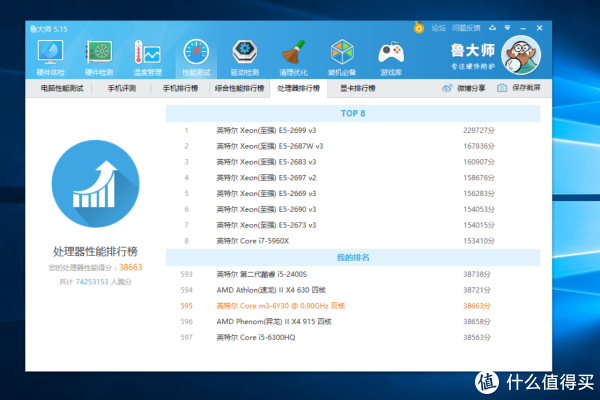
Task: Open 游戏库 gamepad icon
Action: point(391,57)
